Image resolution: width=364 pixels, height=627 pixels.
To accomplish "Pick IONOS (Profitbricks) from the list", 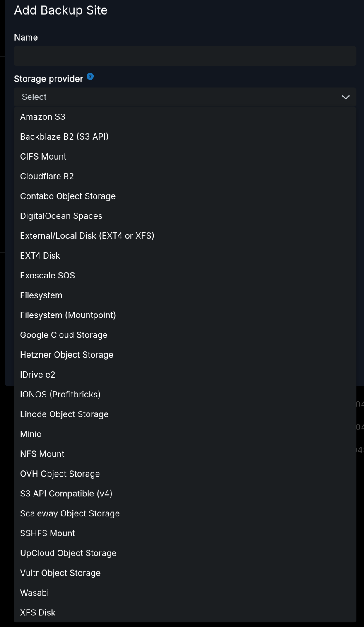I will (60, 394).
